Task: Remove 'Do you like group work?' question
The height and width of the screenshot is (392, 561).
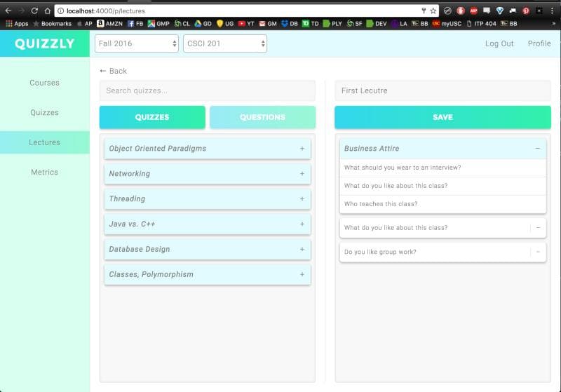Action: point(538,252)
